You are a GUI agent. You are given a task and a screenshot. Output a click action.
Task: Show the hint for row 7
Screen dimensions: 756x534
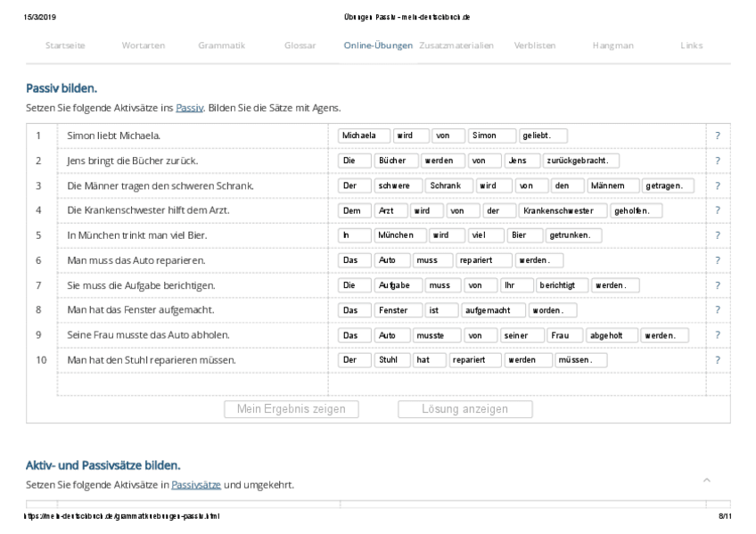(717, 285)
